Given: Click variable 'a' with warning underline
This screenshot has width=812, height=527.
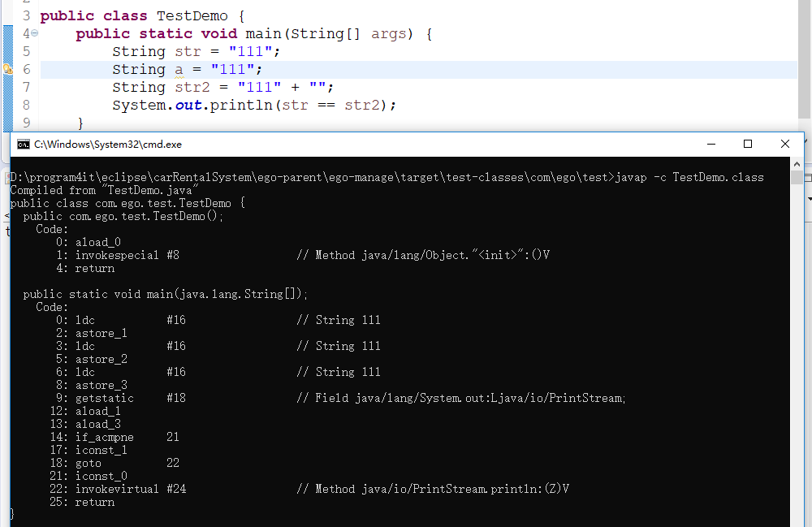Looking at the screenshot, I should tap(179, 69).
